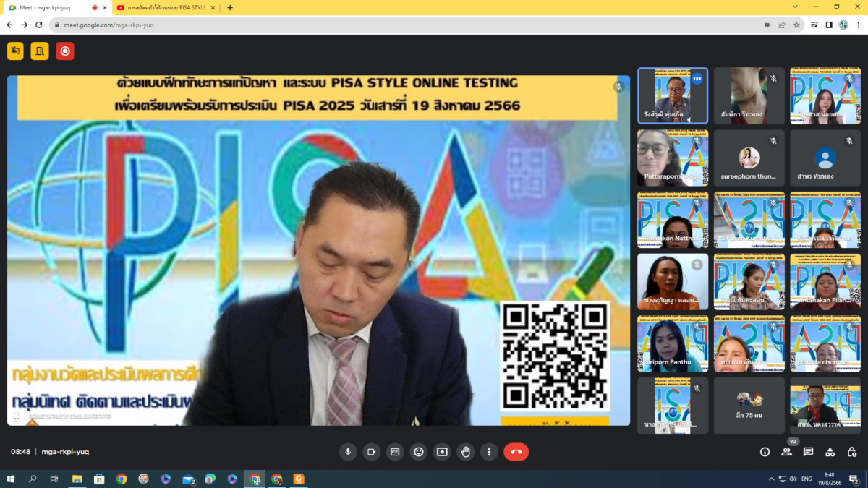
Task: Open a new browser tab
Action: point(230,7)
